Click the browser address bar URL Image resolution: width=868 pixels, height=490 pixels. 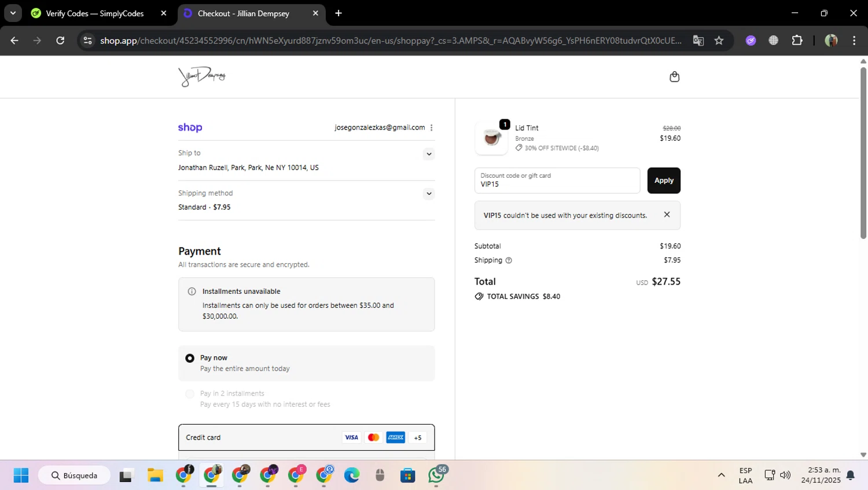(x=391, y=40)
